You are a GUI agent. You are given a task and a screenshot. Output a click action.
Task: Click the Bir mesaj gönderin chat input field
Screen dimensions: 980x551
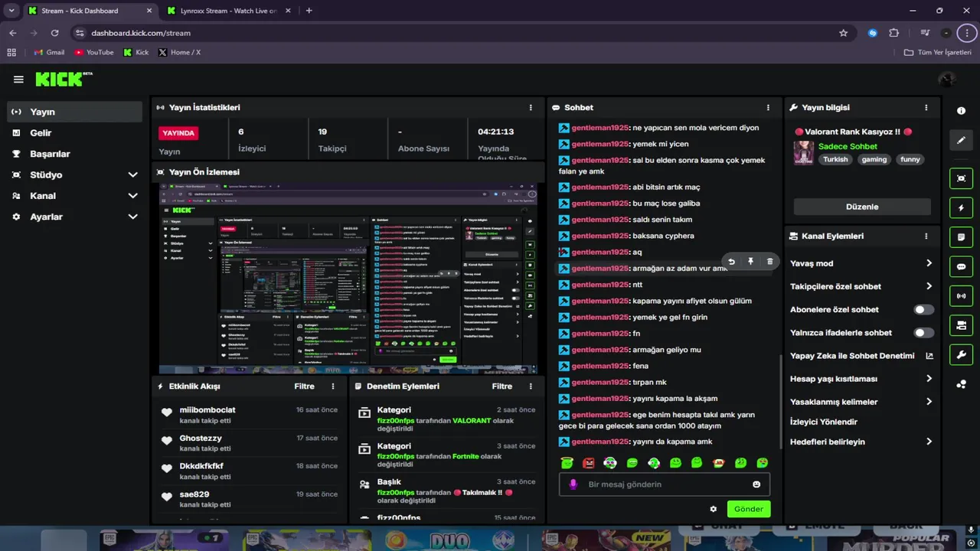click(664, 484)
